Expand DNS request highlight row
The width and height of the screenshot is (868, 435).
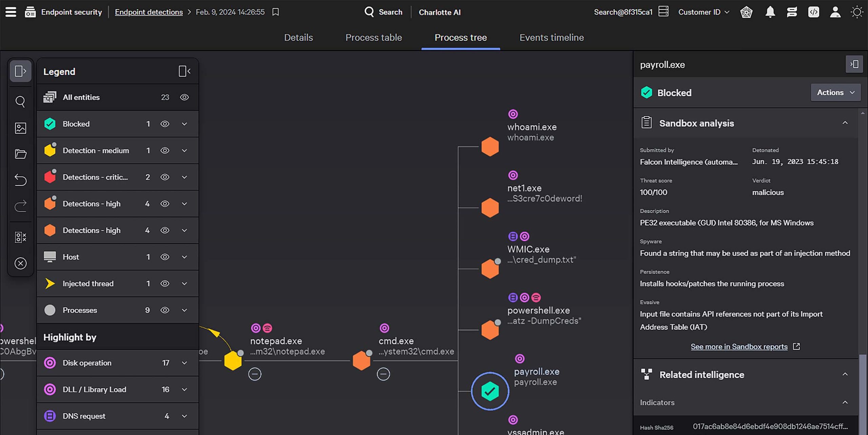pyautogui.click(x=184, y=416)
